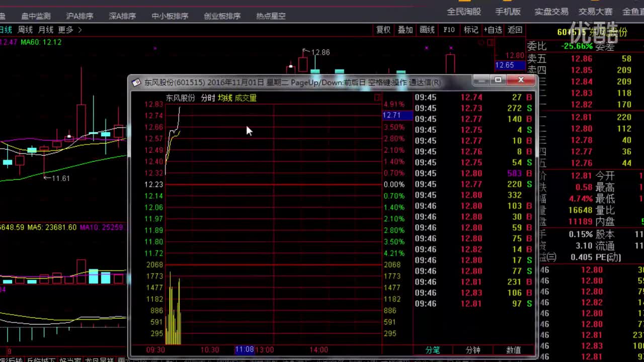
Task: Click the 手机版 link
Action: pyautogui.click(x=508, y=12)
